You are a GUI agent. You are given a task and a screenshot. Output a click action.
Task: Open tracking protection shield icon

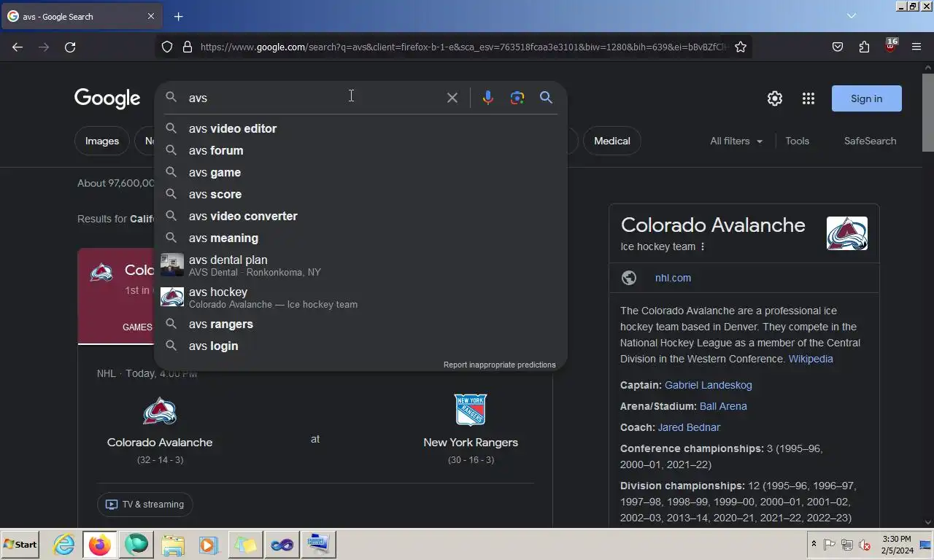tap(167, 47)
